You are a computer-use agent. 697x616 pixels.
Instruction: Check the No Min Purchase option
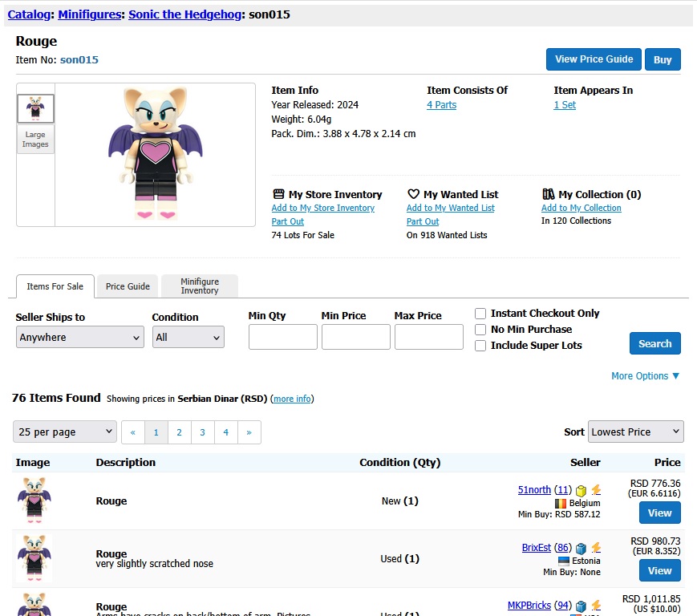tap(480, 330)
